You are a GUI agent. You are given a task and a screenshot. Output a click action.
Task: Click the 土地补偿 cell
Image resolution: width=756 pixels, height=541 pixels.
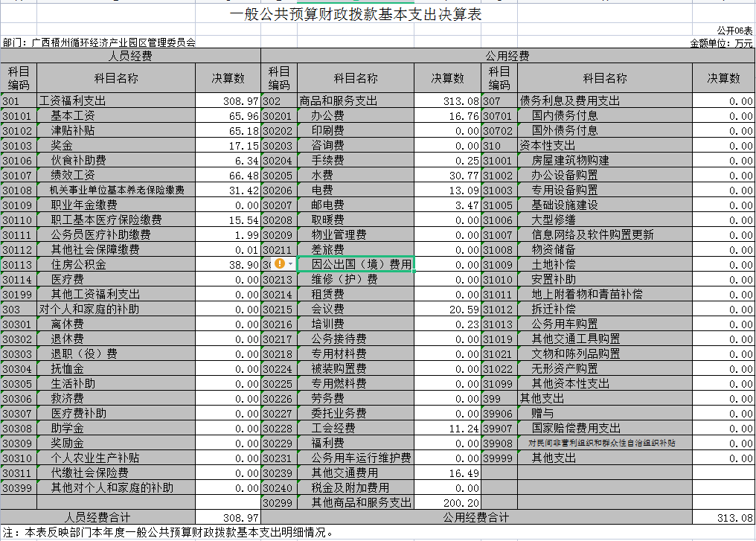point(605,265)
